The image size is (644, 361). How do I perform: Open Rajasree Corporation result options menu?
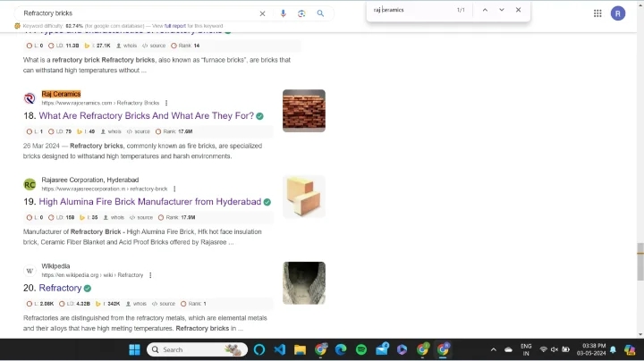(x=174, y=189)
